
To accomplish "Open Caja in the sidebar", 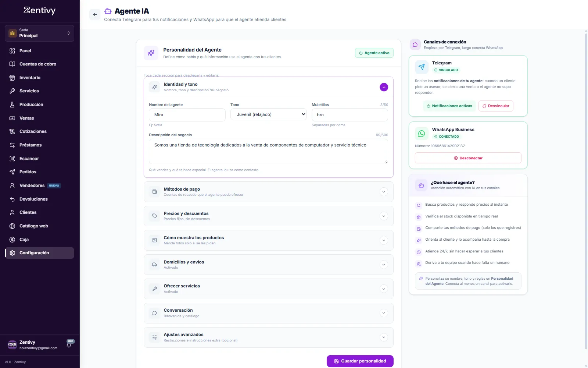I will pos(39,240).
